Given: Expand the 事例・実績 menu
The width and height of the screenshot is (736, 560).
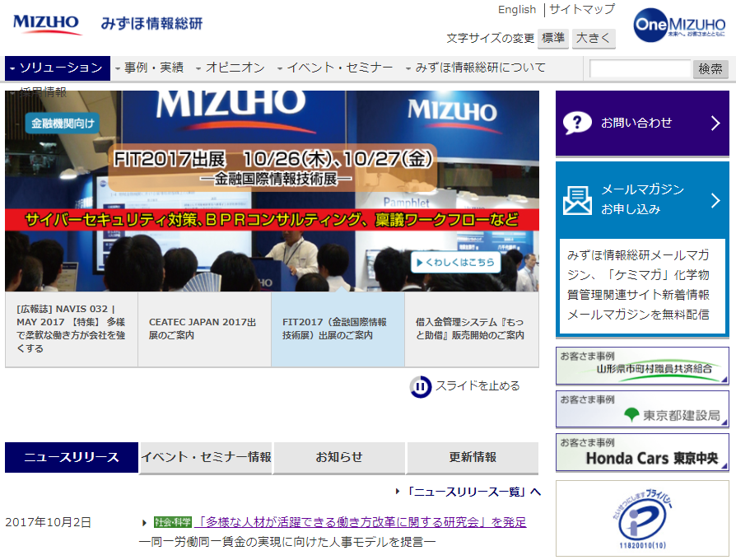Looking at the screenshot, I should [150, 68].
